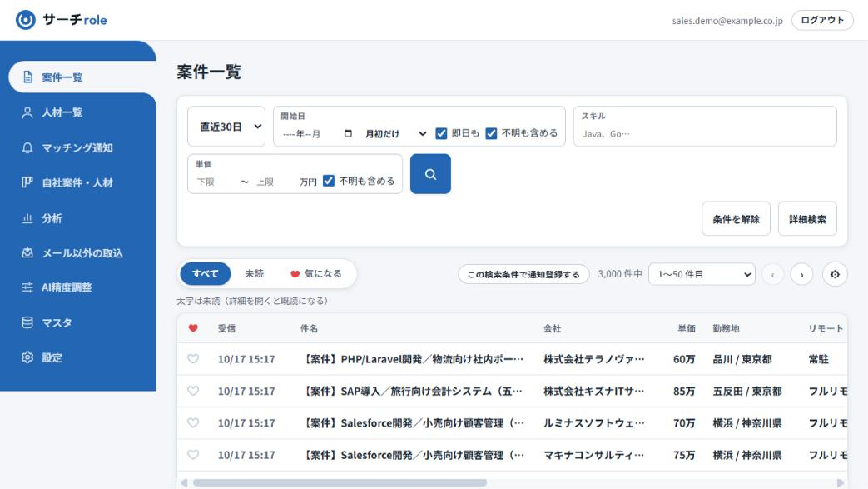Open 【案件】PHP/Laravel開発 row subject
Image resolution: width=868 pixels, height=489 pixels.
413,359
